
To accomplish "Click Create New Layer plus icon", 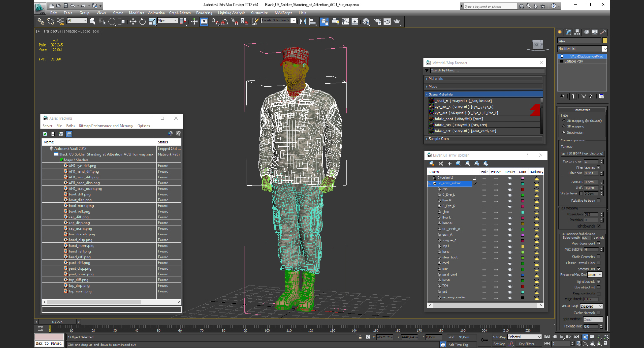I will 449,164.
